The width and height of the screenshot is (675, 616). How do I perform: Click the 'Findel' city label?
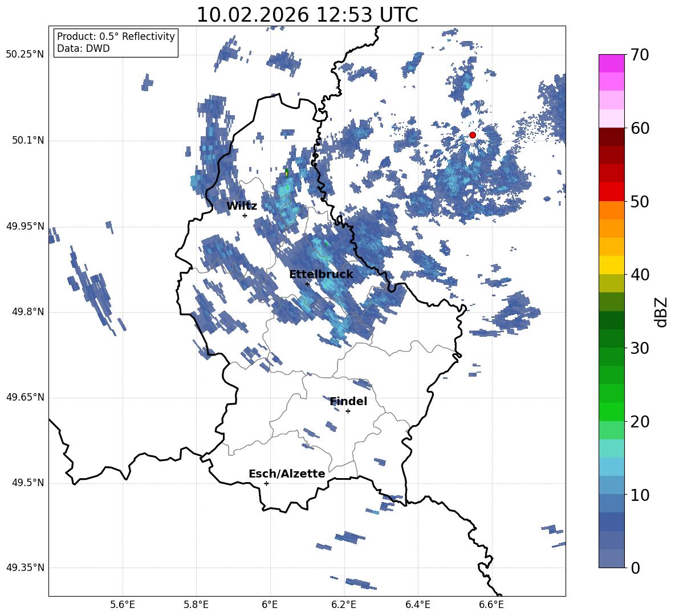coord(348,401)
